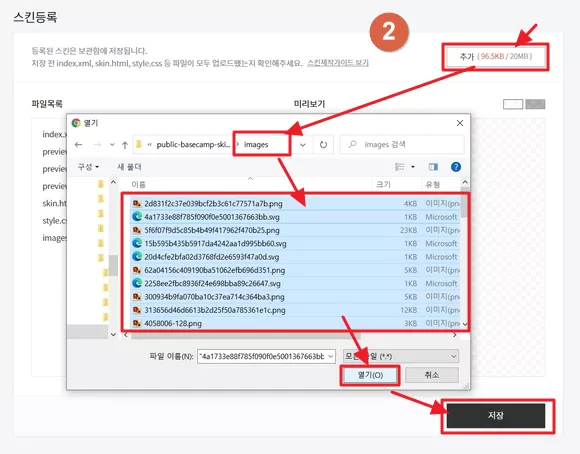Click the navigation pane scroll-down arrow
The width and height of the screenshot is (580, 454).
point(113,334)
